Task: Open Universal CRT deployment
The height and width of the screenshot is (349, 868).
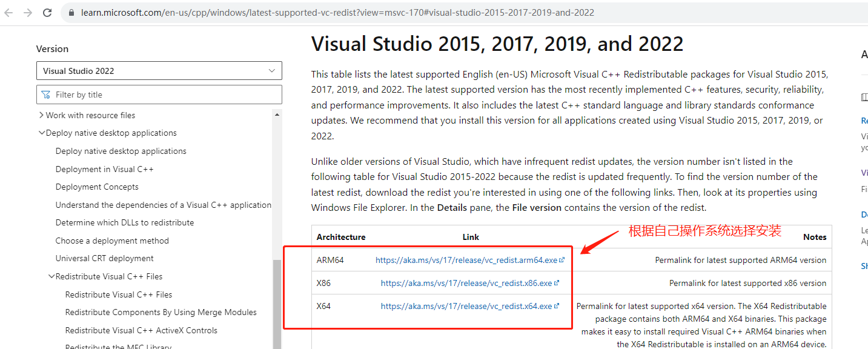Action: [105, 258]
